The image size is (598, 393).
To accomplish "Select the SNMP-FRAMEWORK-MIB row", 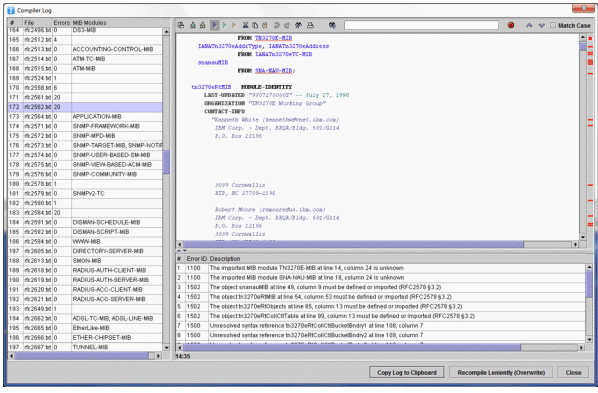I will point(85,126).
